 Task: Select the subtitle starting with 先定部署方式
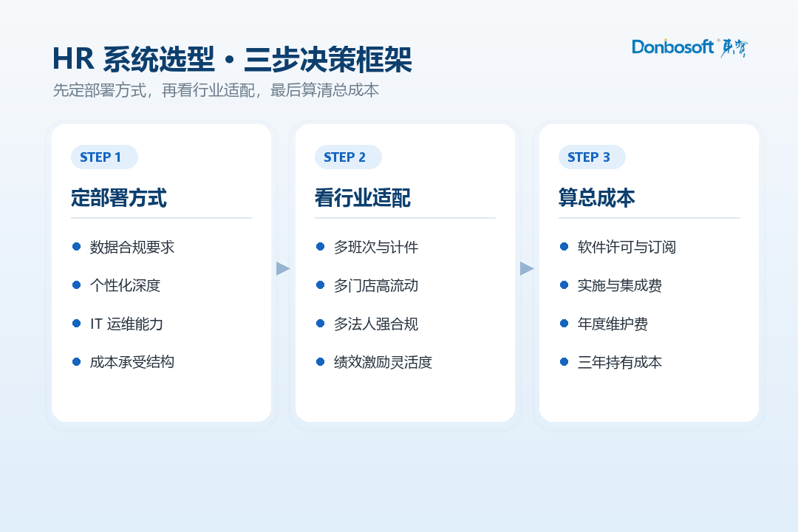coord(216,90)
